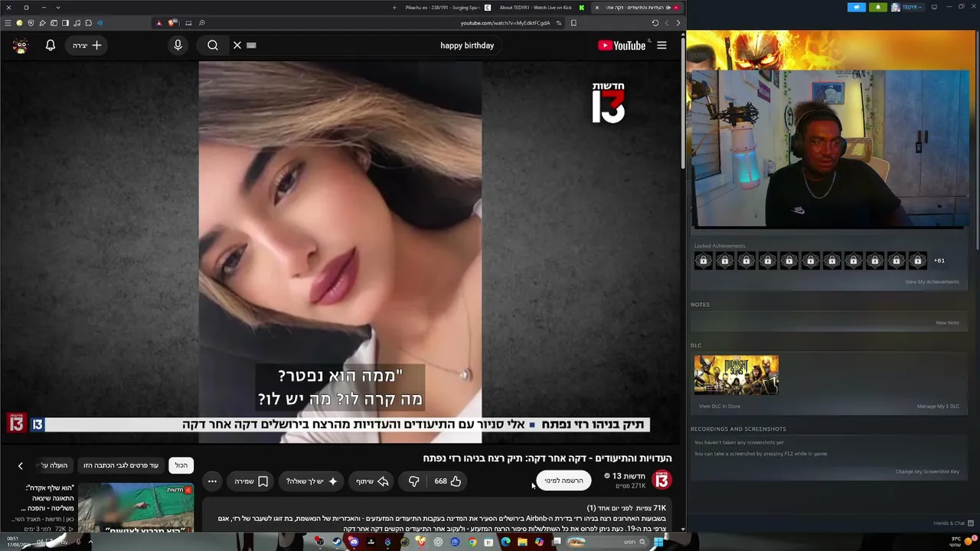This screenshot has height=551, width=980.
Task: Create a New Note in Steam
Action: tap(947, 323)
